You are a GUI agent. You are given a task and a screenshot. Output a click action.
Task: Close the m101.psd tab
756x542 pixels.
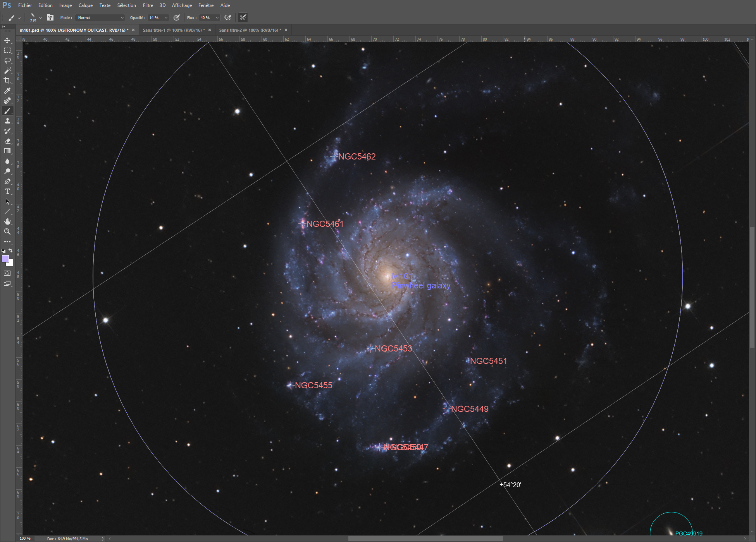pos(133,30)
